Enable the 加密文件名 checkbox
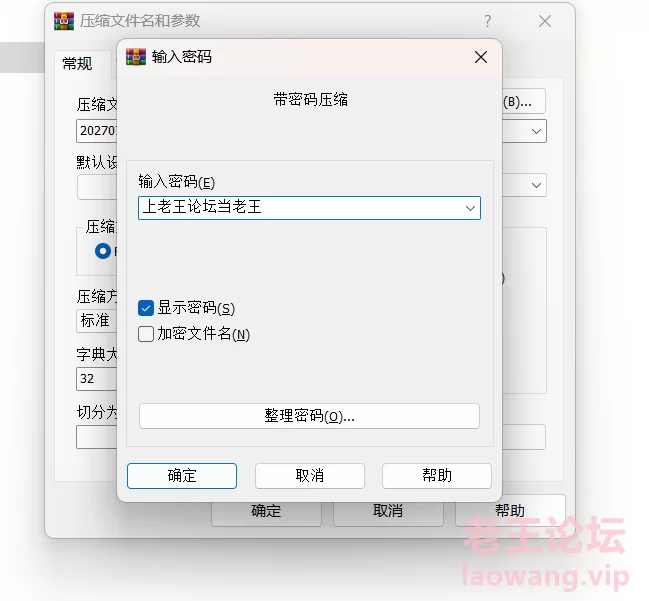Viewport: 649px width, 601px height. click(x=146, y=334)
